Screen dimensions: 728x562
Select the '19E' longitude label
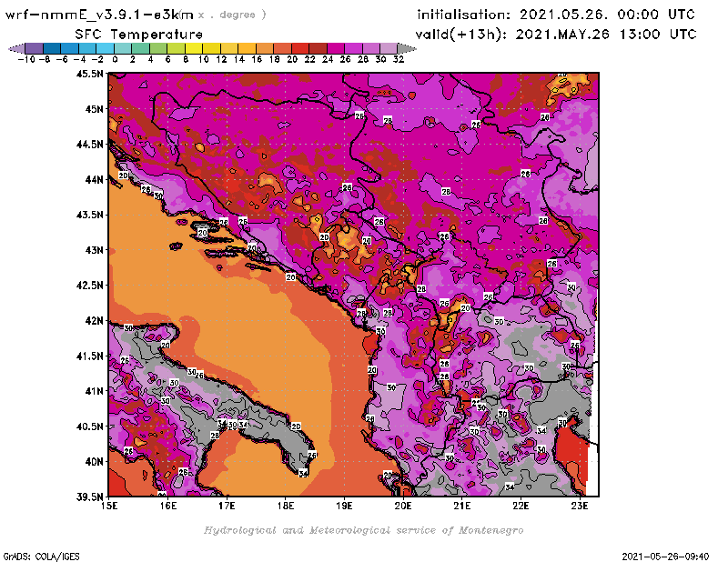click(x=344, y=506)
